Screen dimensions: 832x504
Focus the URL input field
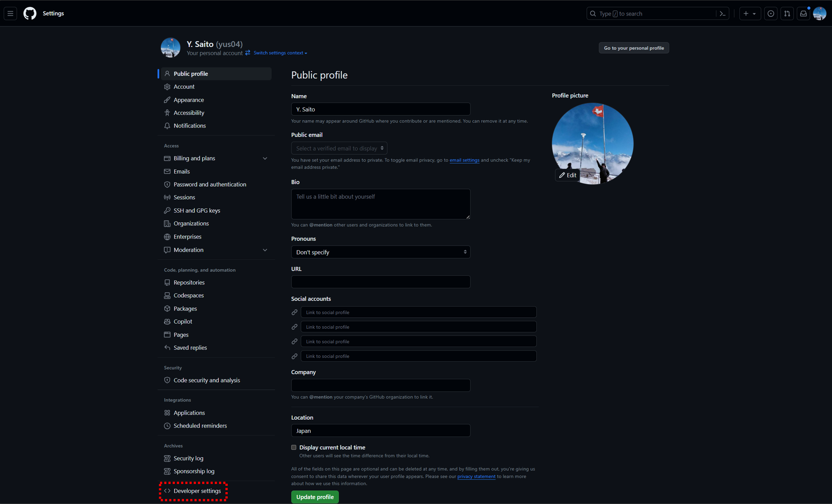pos(381,282)
